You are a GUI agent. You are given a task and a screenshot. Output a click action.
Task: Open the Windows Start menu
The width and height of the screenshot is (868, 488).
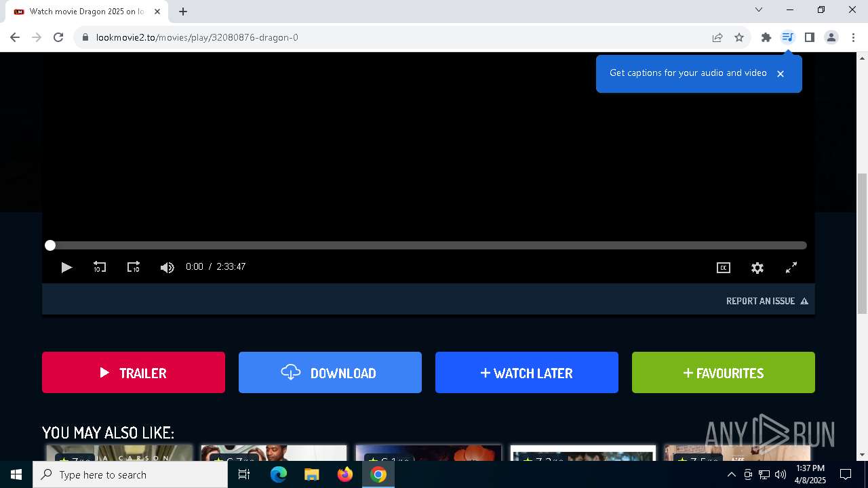[x=16, y=474]
